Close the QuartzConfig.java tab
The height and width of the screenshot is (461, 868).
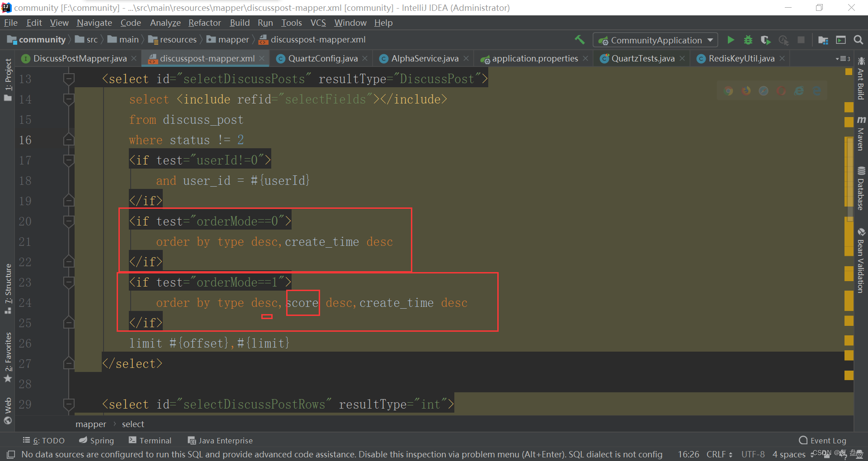[365, 59]
